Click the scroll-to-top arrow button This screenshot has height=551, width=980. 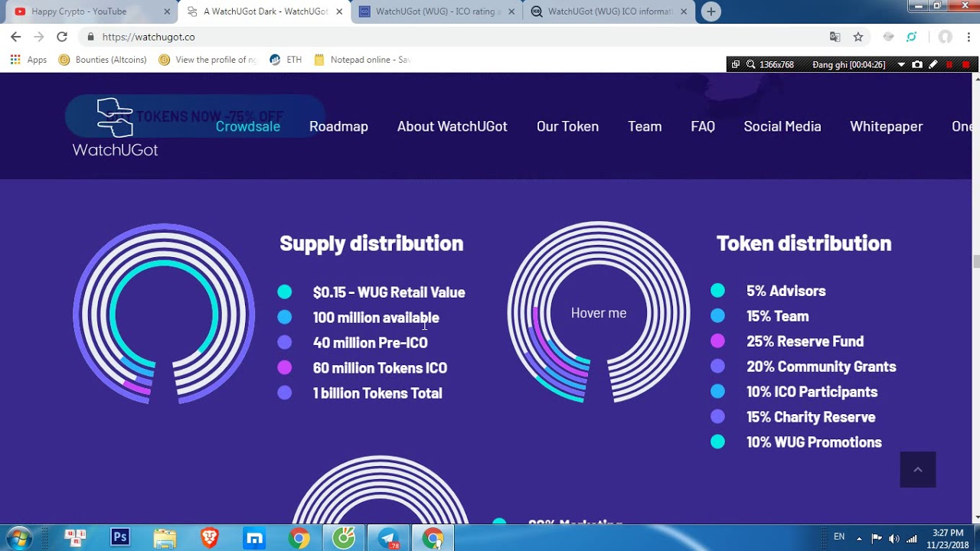[918, 469]
